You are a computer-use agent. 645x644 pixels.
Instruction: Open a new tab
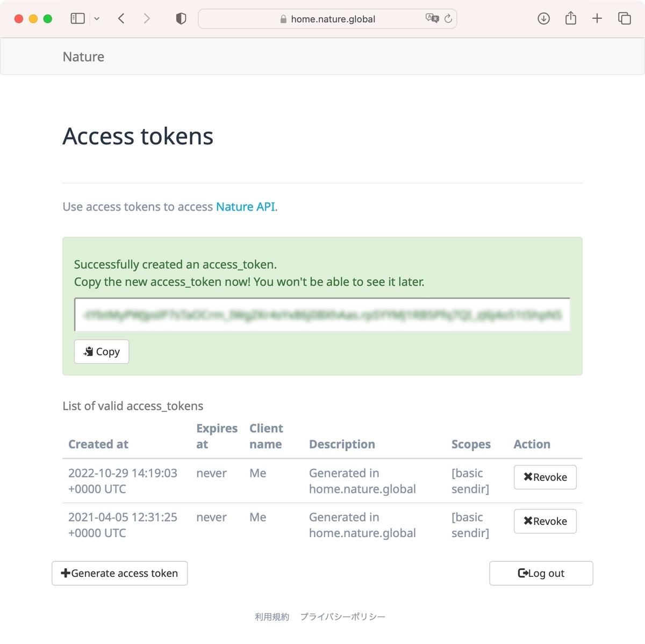pos(597,19)
